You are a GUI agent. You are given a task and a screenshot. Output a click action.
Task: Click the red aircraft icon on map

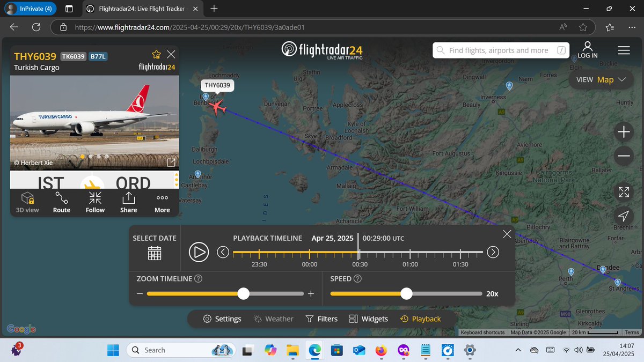pos(217,107)
